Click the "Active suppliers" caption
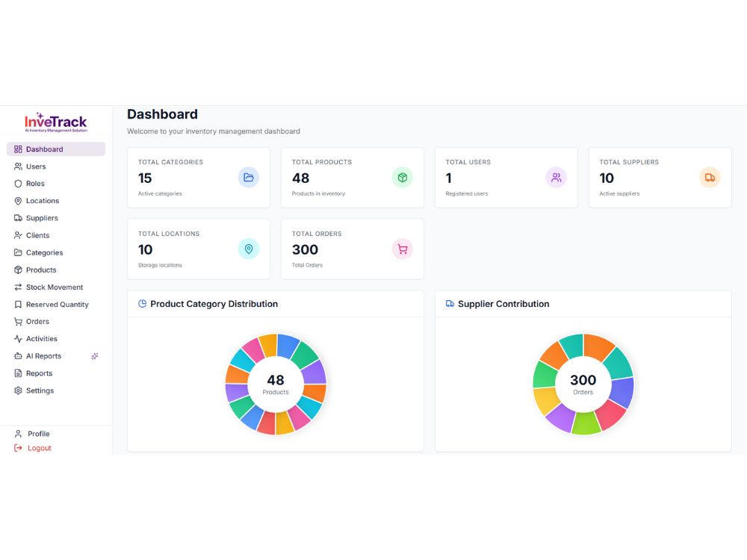The image size is (747, 560). (619, 194)
